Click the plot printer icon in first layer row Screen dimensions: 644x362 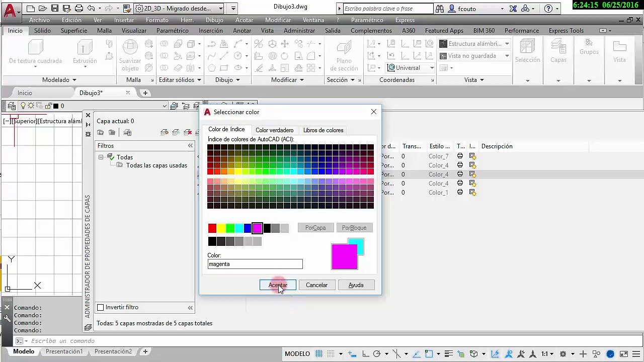click(x=460, y=156)
